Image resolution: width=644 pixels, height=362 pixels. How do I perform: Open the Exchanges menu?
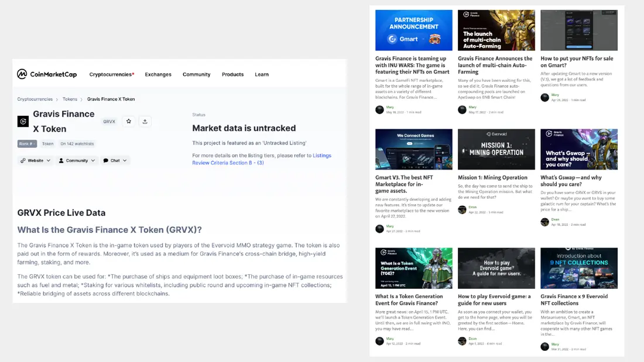tap(158, 74)
